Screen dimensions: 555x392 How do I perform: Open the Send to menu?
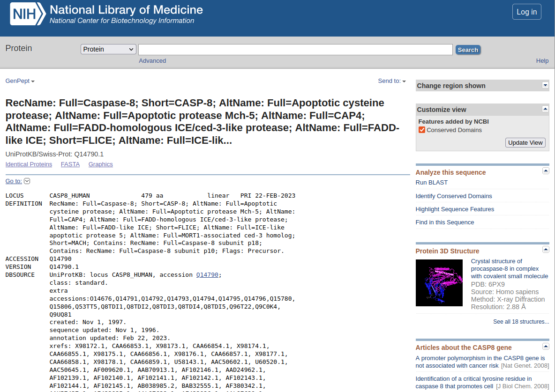click(x=391, y=81)
